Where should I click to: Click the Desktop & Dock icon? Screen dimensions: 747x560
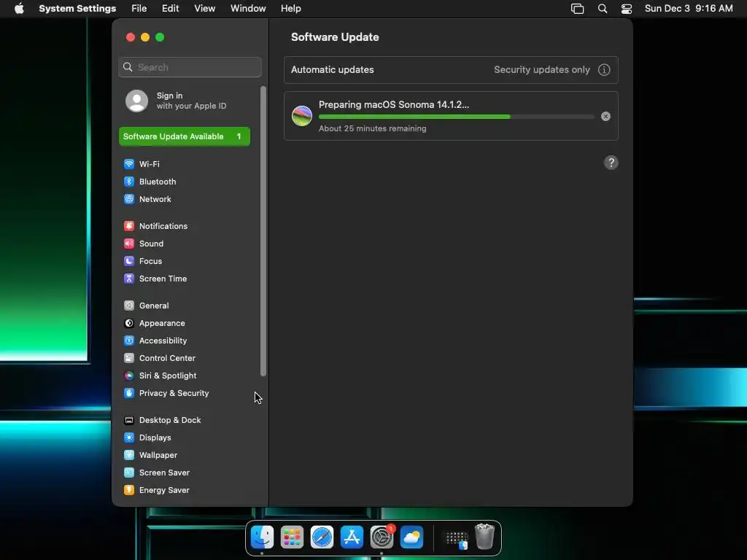pos(129,420)
